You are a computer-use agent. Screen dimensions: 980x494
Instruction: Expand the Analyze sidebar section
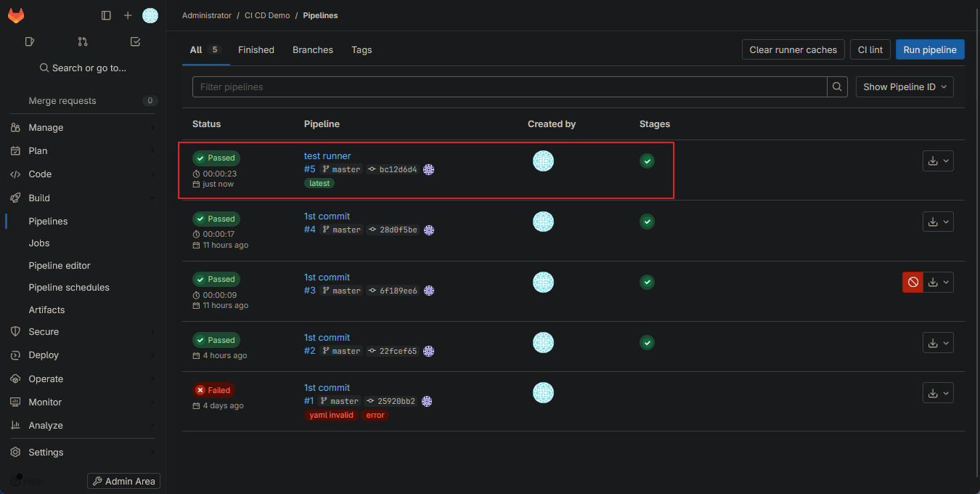[x=83, y=425]
